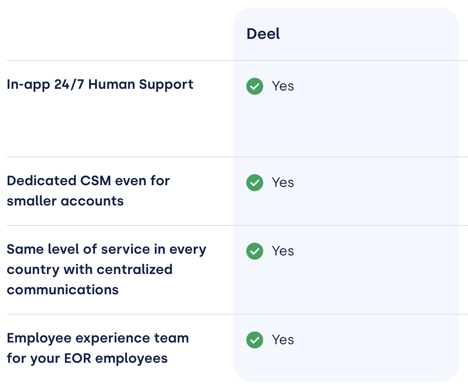Image resolution: width=468 pixels, height=389 pixels.
Task: Click the country with centralized text line
Action: point(90,270)
